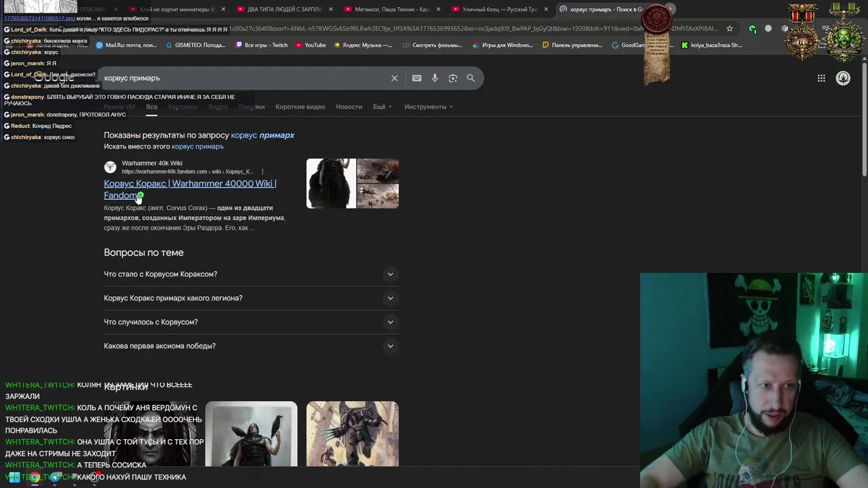
Task: Open Google account avatar menu
Action: point(843,78)
